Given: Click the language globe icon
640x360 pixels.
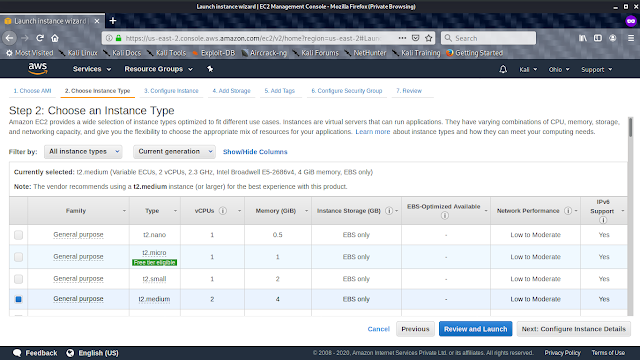Looking at the screenshot, I should pyautogui.click(x=70, y=353).
